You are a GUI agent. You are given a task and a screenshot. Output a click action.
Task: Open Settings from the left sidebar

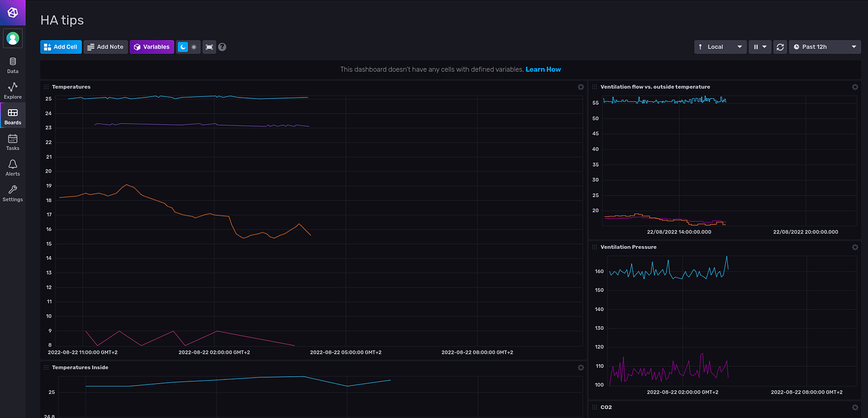tap(13, 194)
